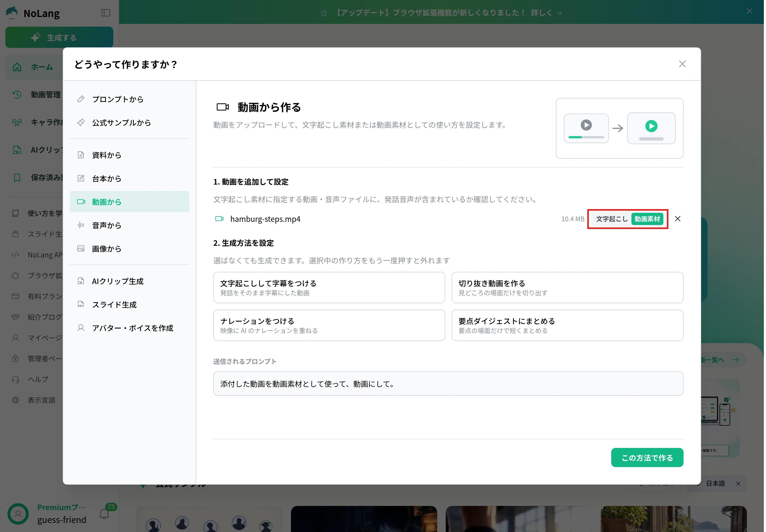
Task: Choose ナレーションをつける option
Action: tap(329, 325)
